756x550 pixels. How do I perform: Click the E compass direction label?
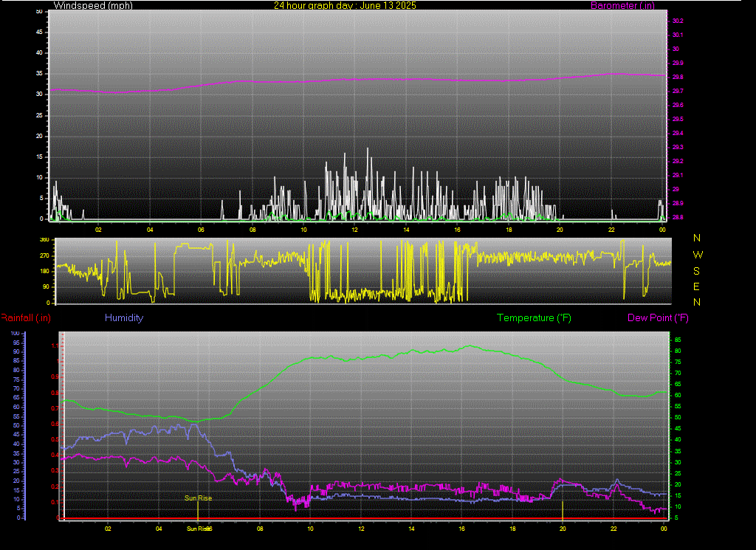(696, 286)
